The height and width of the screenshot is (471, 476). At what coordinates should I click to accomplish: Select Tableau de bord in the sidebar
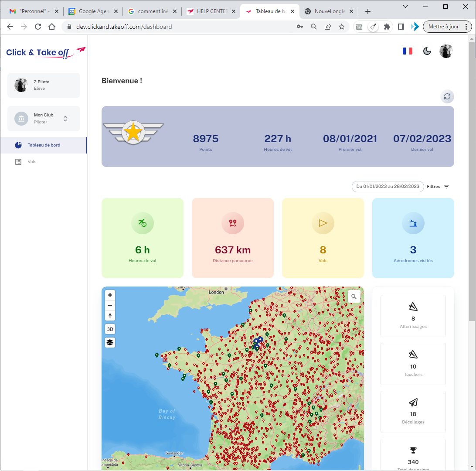tap(44, 145)
